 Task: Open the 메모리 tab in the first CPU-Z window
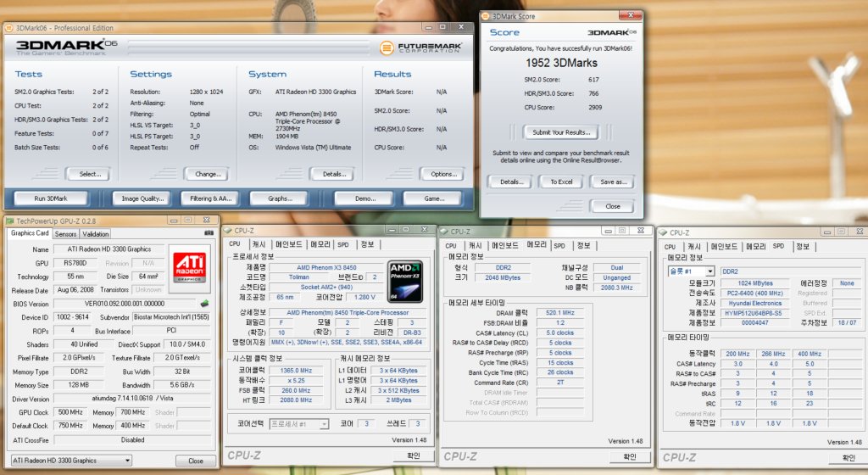pyautogui.click(x=320, y=244)
